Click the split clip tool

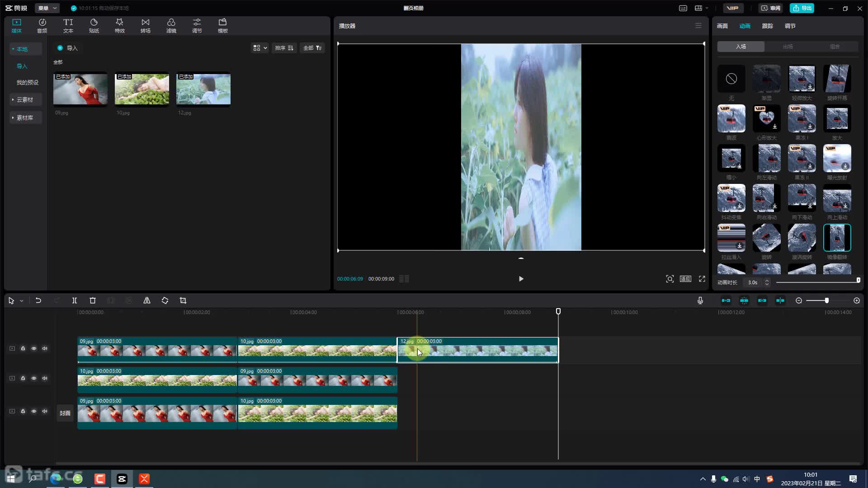click(x=75, y=300)
